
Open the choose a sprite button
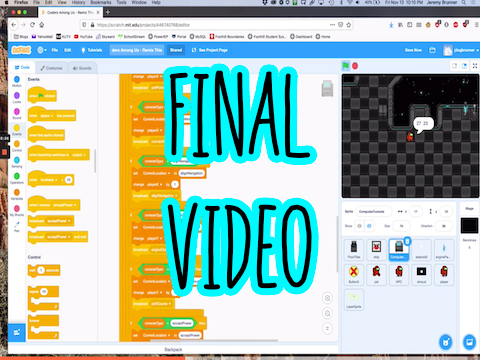point(446,342)
